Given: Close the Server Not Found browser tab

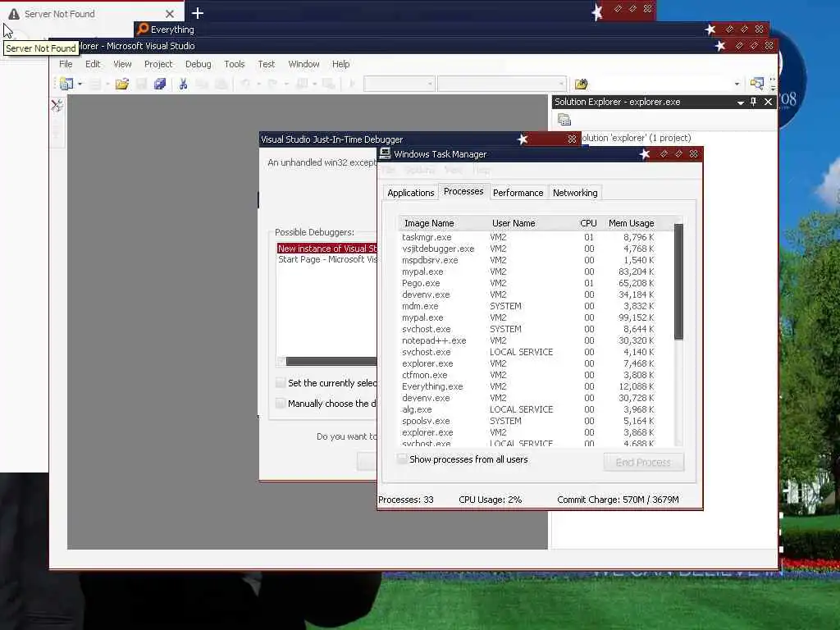Looking at the screenshot, I should (170, 14).
